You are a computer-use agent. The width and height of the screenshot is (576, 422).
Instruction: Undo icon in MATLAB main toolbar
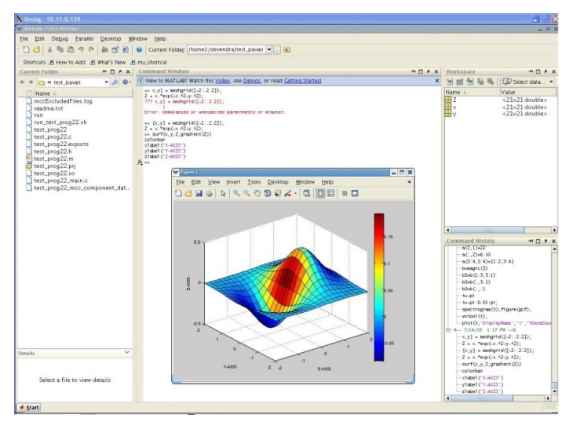[81, 50]
